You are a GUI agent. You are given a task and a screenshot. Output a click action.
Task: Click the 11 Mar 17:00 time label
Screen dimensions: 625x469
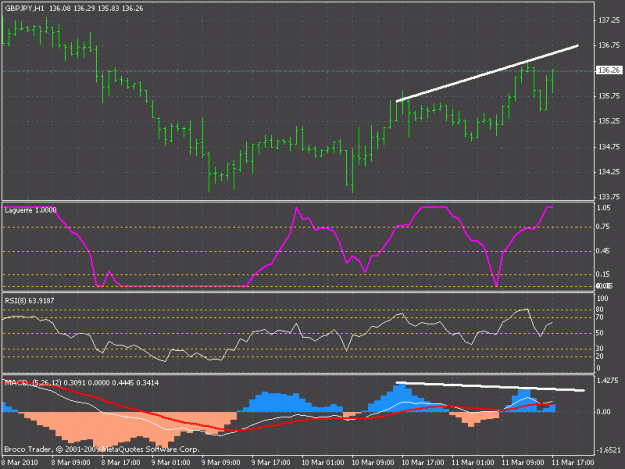(573, 462)
